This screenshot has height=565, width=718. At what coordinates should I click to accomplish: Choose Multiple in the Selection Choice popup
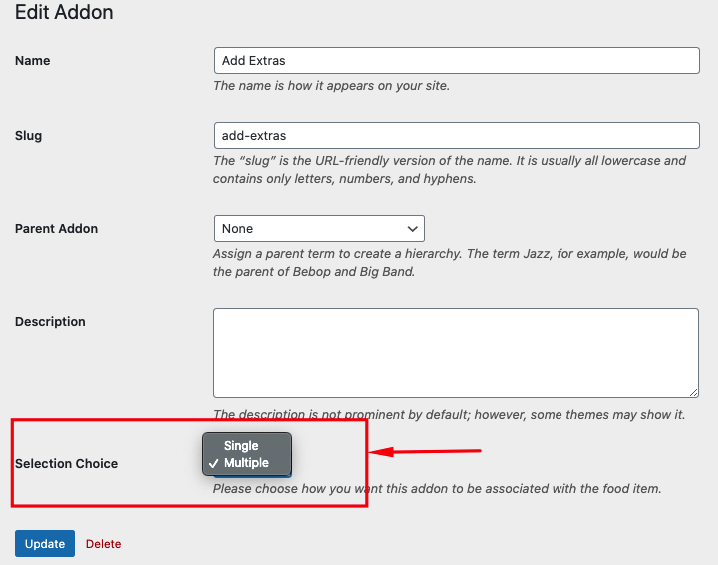click(247, 463)
